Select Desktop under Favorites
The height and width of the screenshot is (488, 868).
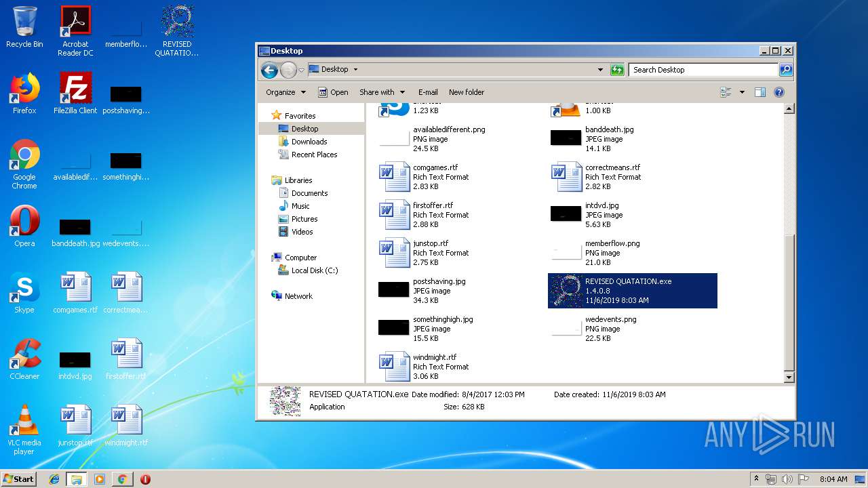[x=304, y=129]
